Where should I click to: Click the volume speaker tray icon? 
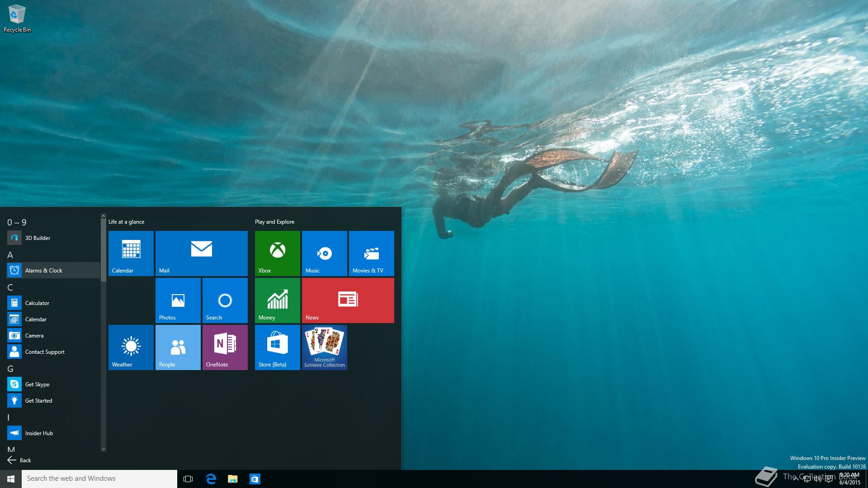[x=817, y=479]
